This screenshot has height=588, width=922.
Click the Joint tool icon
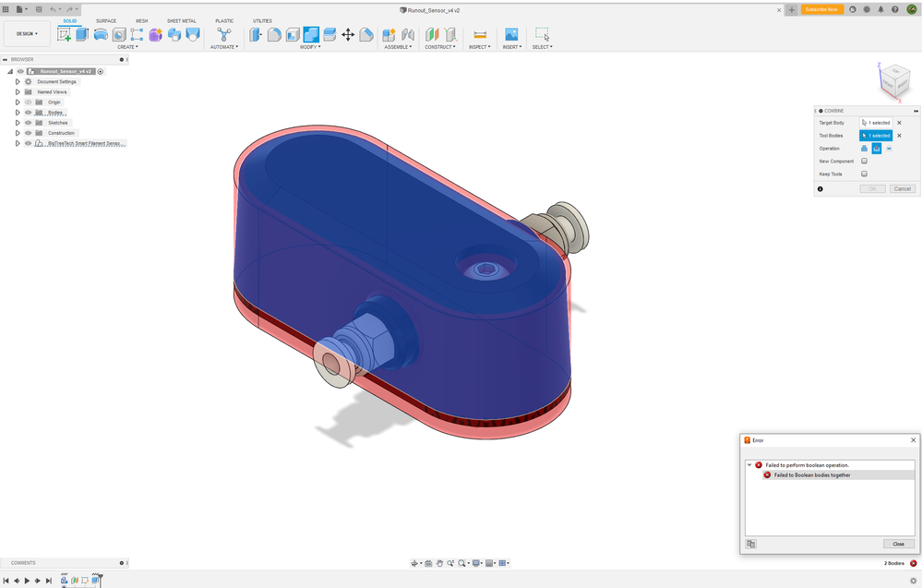[x=408, y=35]
